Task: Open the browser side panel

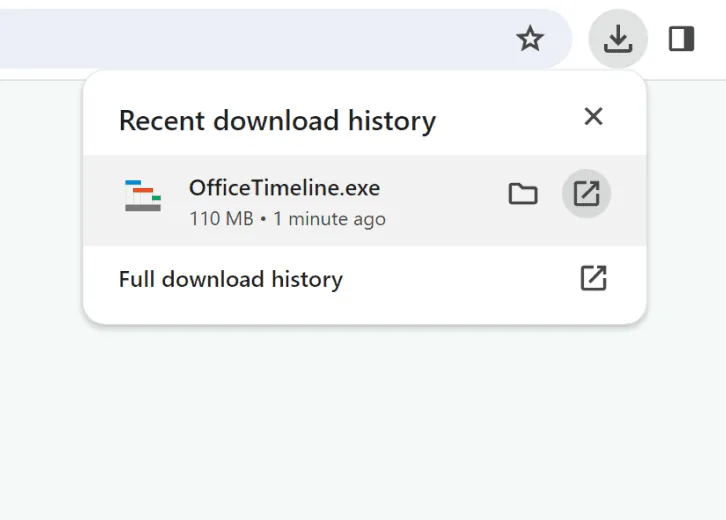Action: click(682, 39)
